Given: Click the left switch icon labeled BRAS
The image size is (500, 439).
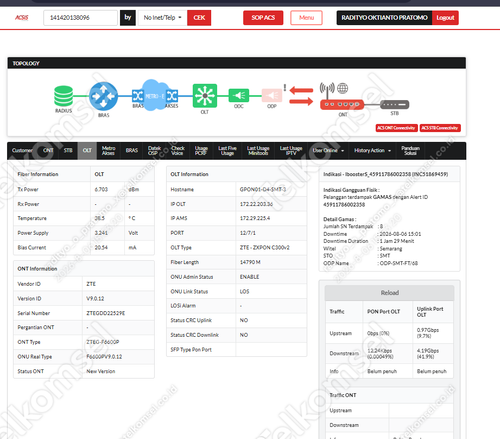Looking at the screenshot, I should tap(138, 96).
